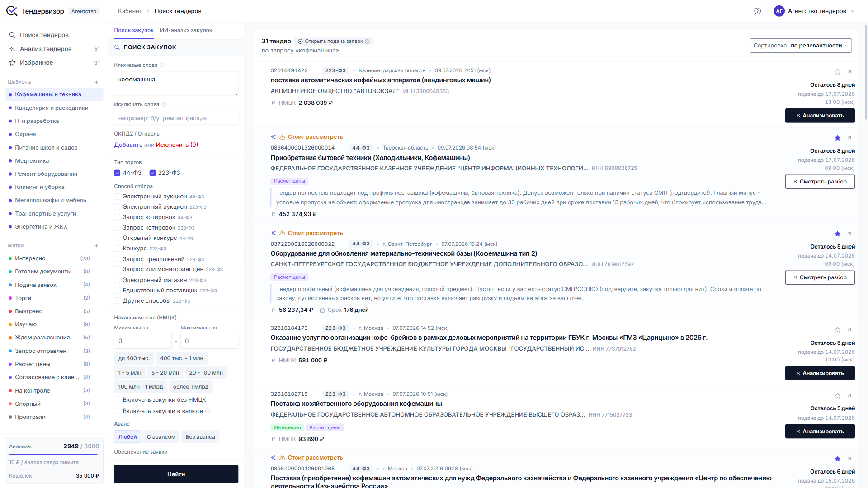Viewport: 868px width, 488px height.
Task: Unstar the Кофемашина тип 2 tender
Action: pos(837,234)
